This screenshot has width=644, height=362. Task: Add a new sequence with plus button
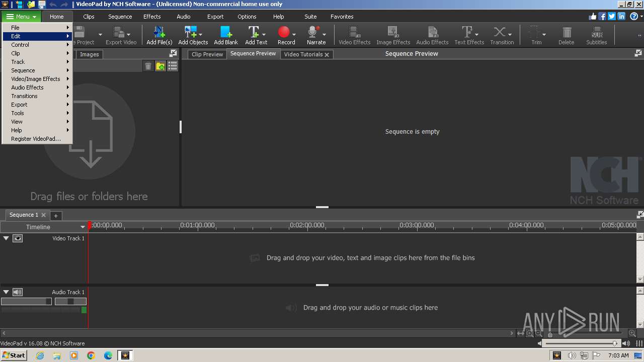[56, 216]
